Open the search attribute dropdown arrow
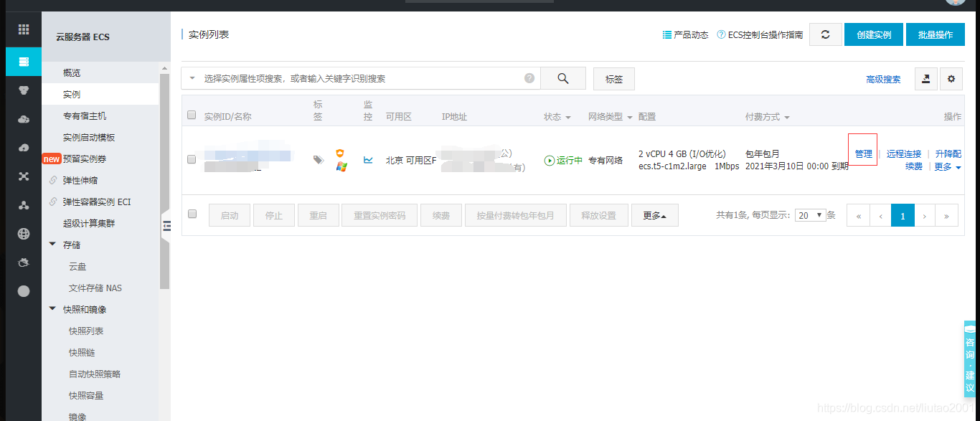This screenshot has width=980, height=421. click(192, 78)
